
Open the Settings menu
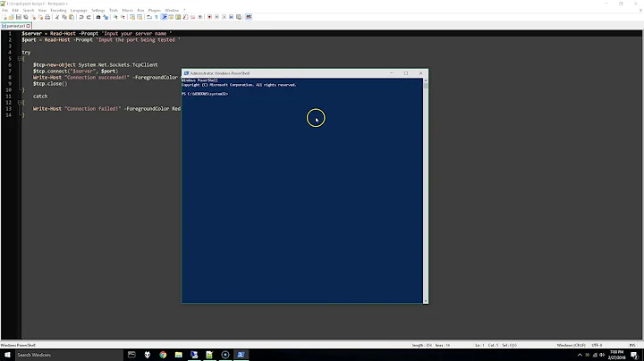[x=98, y=10]
